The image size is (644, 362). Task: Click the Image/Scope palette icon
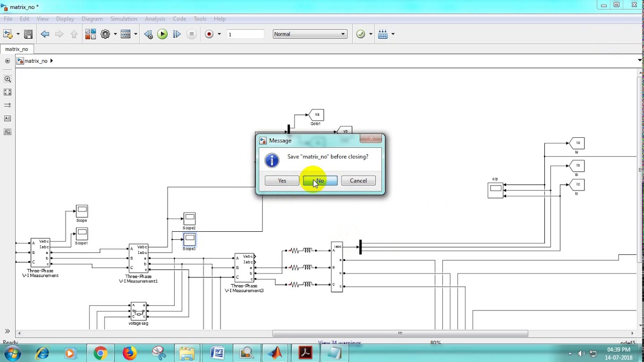pyautogui.click(x=8, y=132)
